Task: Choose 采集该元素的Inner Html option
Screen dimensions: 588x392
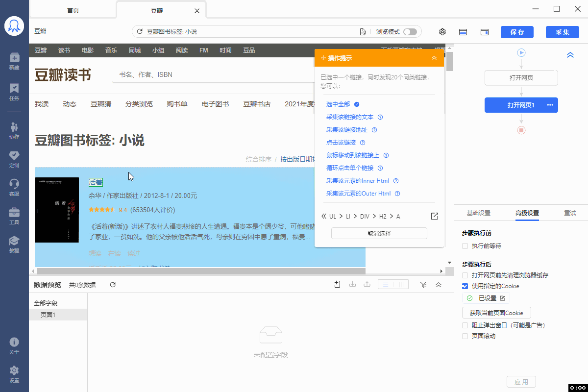Action: tap(358, 181)
